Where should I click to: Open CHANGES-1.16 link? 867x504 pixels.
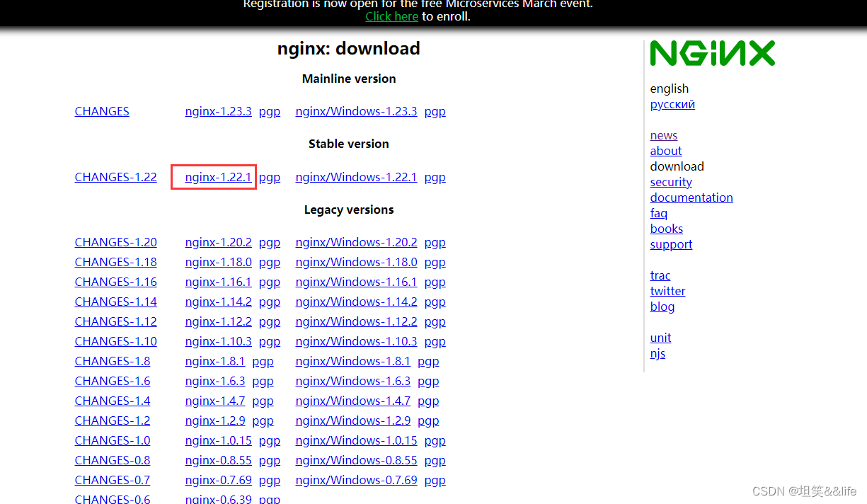(116, 282)
